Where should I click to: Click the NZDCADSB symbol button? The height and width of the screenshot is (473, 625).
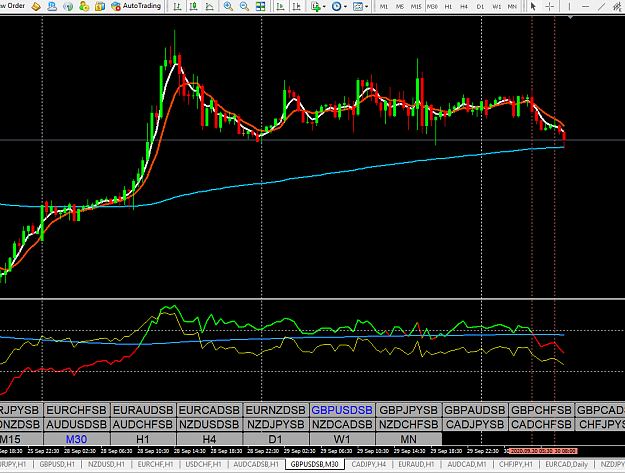coord(342,424)
